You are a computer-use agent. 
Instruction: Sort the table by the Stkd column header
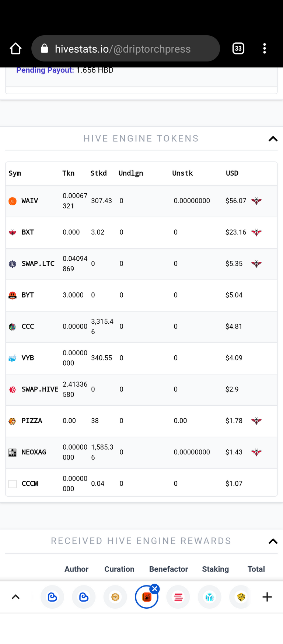[99, 173]
